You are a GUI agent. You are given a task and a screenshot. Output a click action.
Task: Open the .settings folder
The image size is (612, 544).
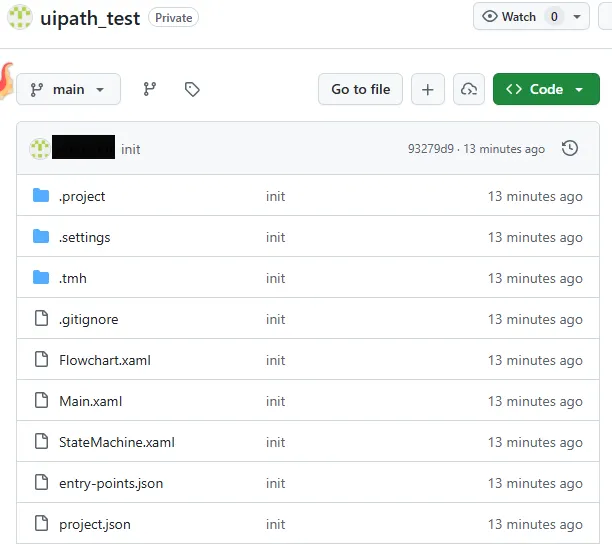[85, 237]
